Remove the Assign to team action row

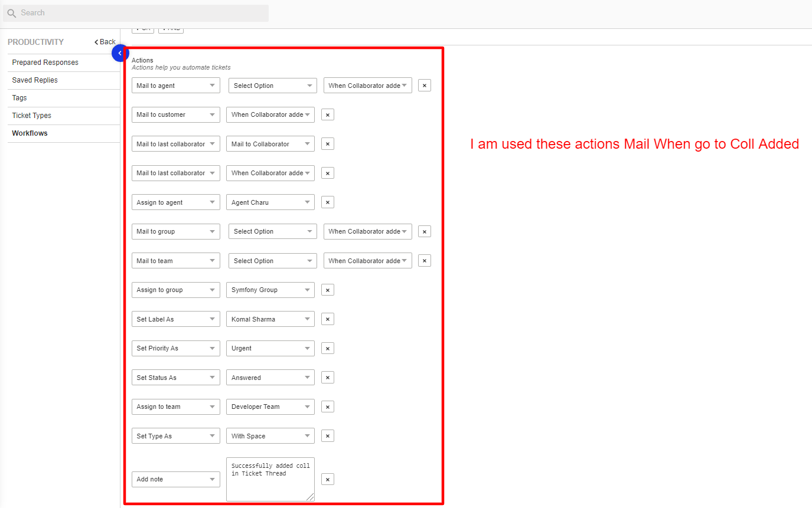point(328,407)
